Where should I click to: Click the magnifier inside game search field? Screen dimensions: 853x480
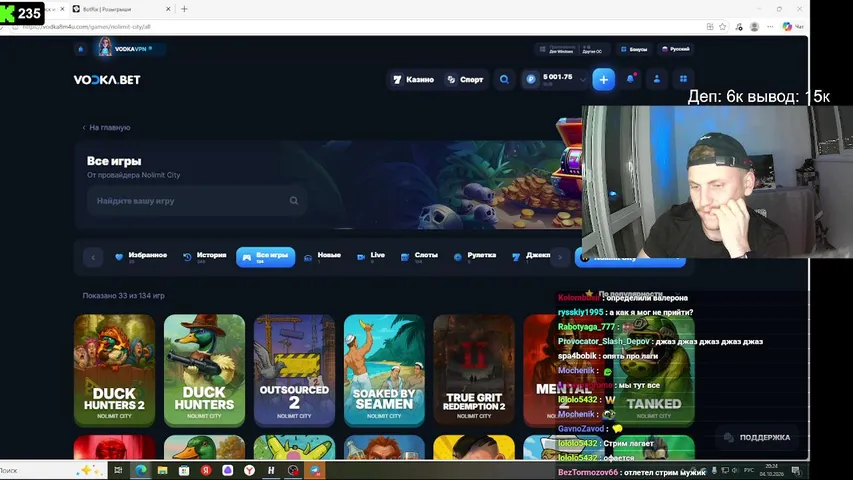[294, 201]
